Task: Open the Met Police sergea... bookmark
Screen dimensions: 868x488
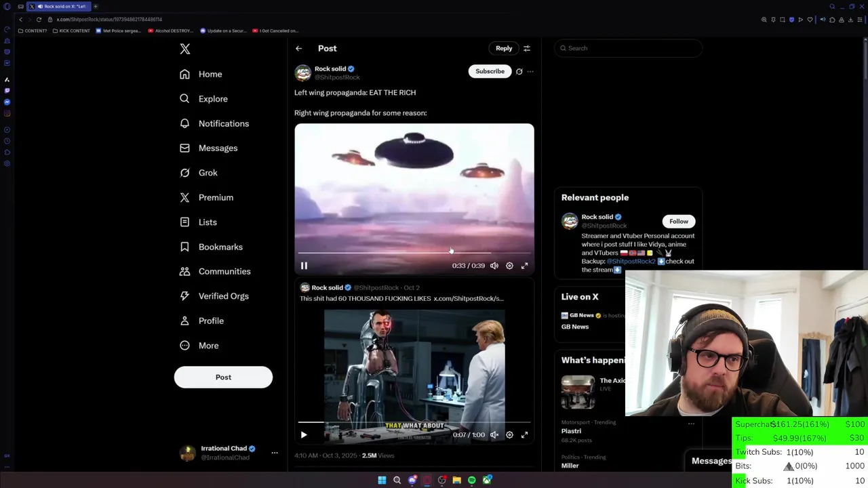Action: (119, 30)
